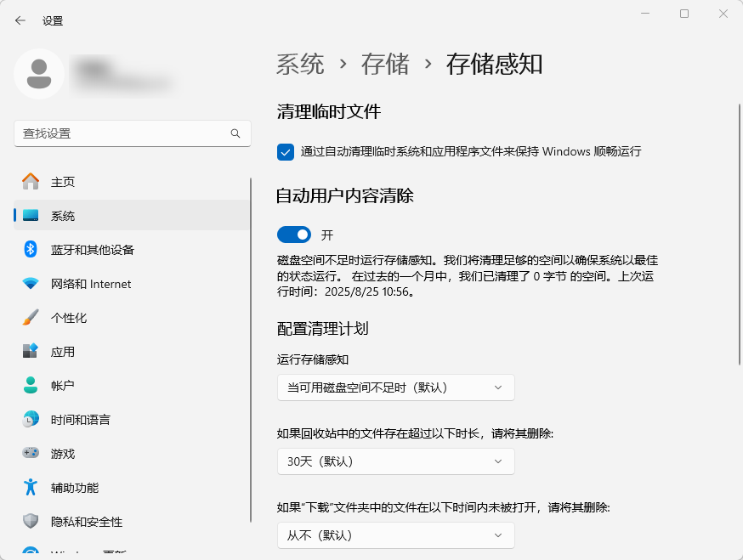Open the 运行存储感知 dropdown
Viewport: 743px width, 560px height.
395,387
